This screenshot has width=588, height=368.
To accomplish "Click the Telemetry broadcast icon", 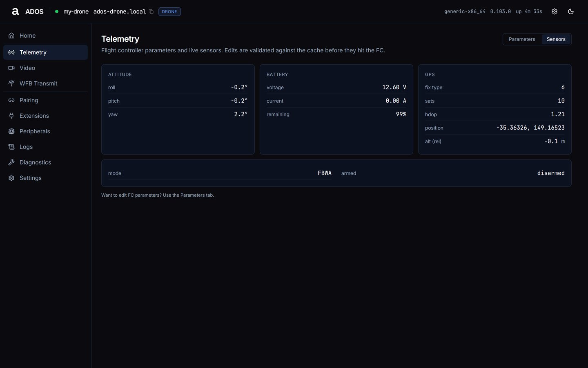I will [x=11, y=52].
